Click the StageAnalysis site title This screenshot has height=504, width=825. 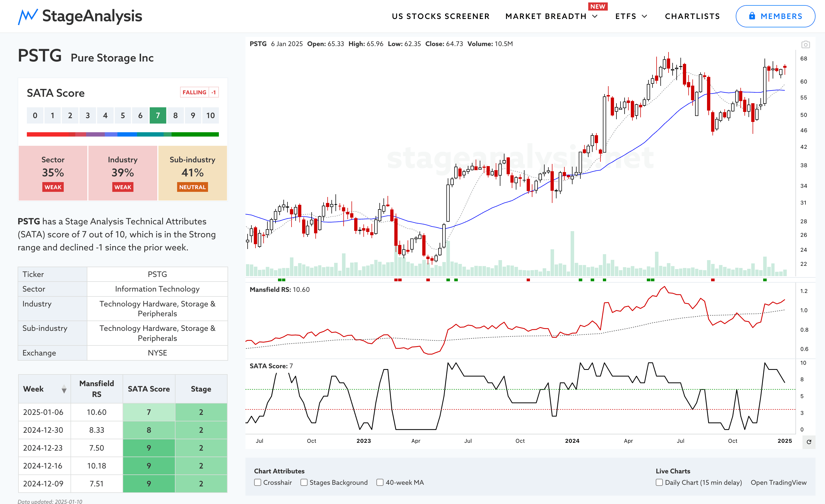point(92,16)
